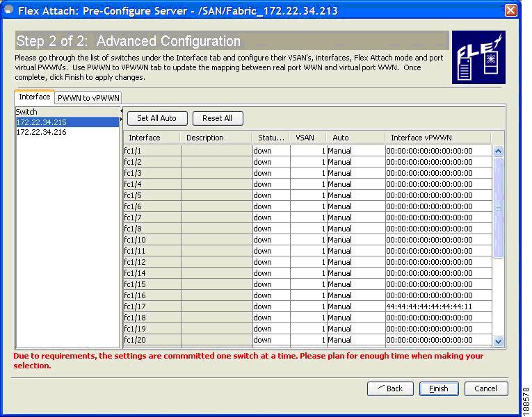The image size is (532, 417).
Task: Click the Interface vPWWN column header
Action: [438, 138]
